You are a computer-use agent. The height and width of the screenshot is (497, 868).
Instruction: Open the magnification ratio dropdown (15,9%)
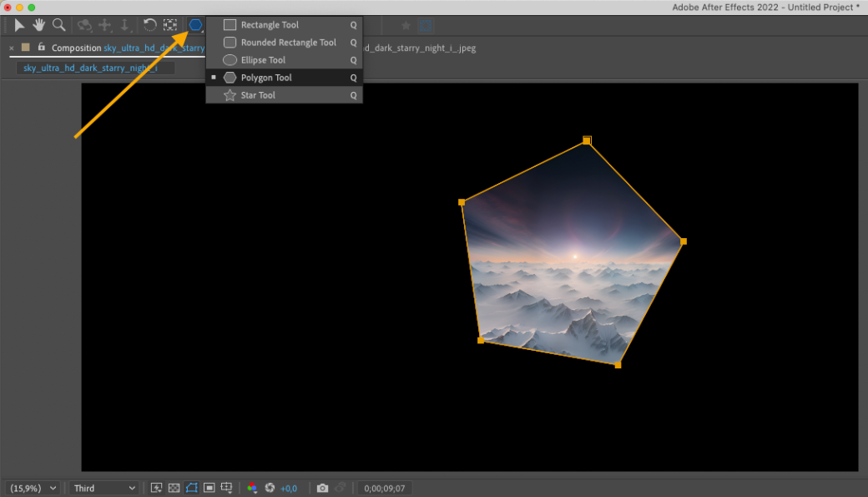33,488
